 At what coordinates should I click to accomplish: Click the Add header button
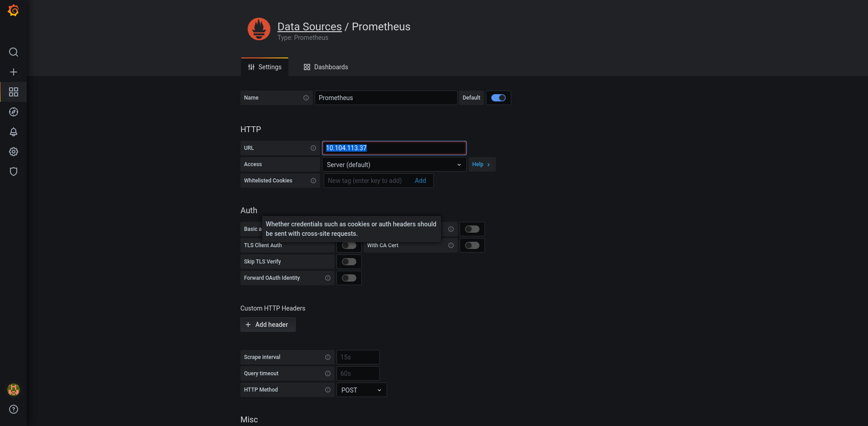point(268,325)
